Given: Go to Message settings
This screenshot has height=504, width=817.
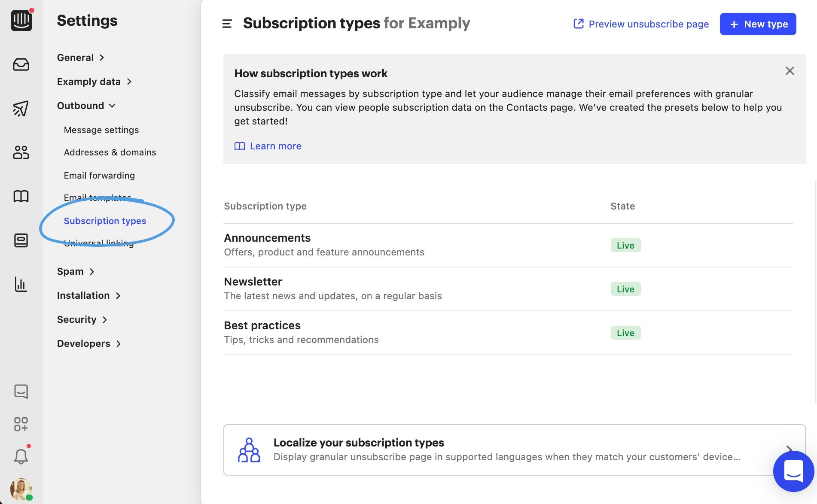Looking at the screenshot, I should [101, 130].
